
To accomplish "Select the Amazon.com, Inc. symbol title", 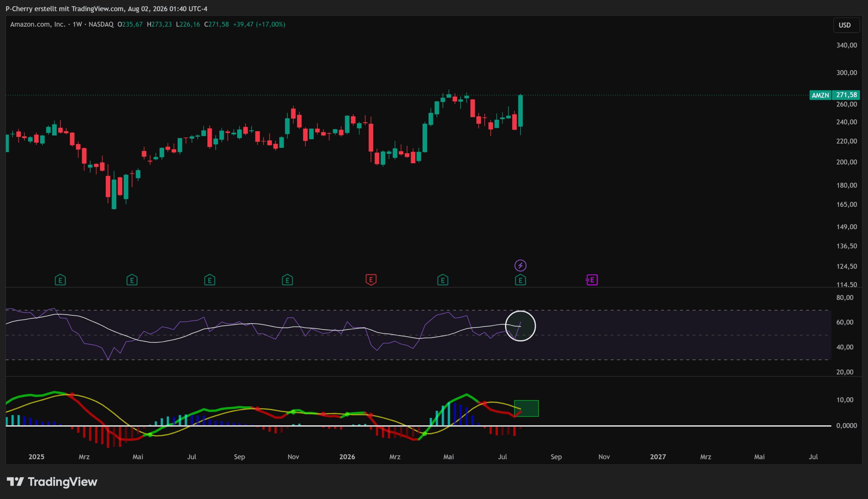I will pyautogui.click(x=38, y=24).
